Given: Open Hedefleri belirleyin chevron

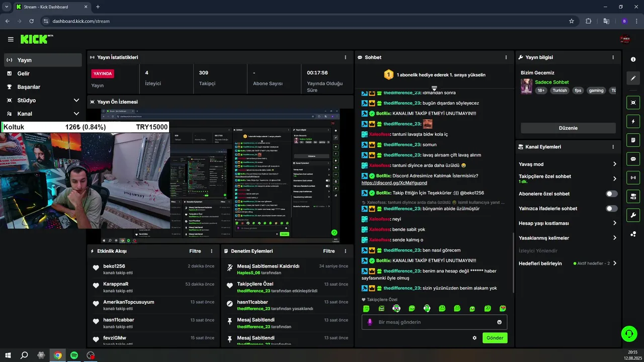Looking at the screenshot, I should click(x=614, y=263).
